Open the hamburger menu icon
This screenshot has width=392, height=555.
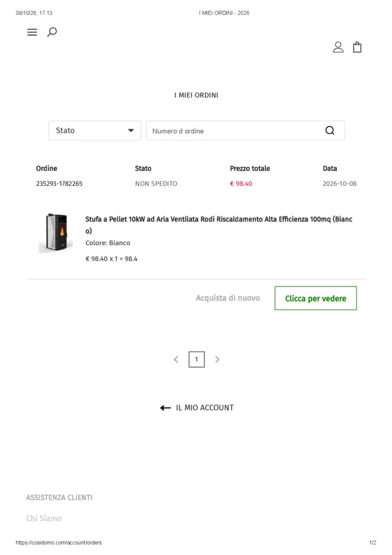click(x=32, y=32)
